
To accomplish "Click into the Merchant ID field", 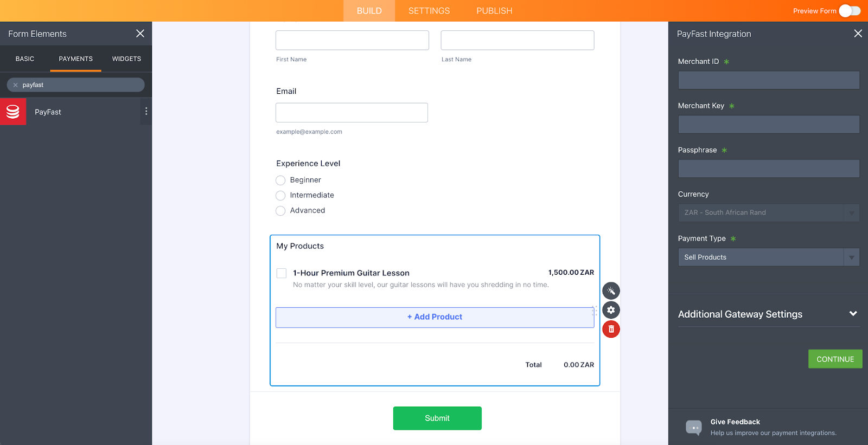I will (768, 80).
